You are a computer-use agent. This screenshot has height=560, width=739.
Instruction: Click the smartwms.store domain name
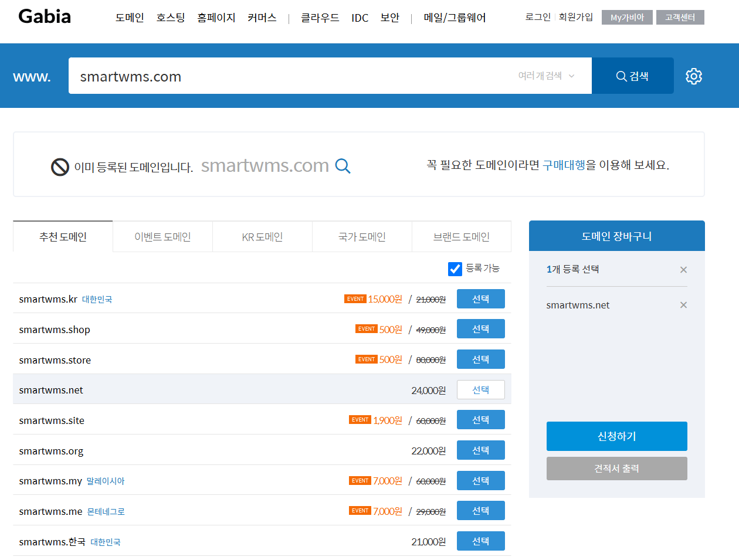55,360
